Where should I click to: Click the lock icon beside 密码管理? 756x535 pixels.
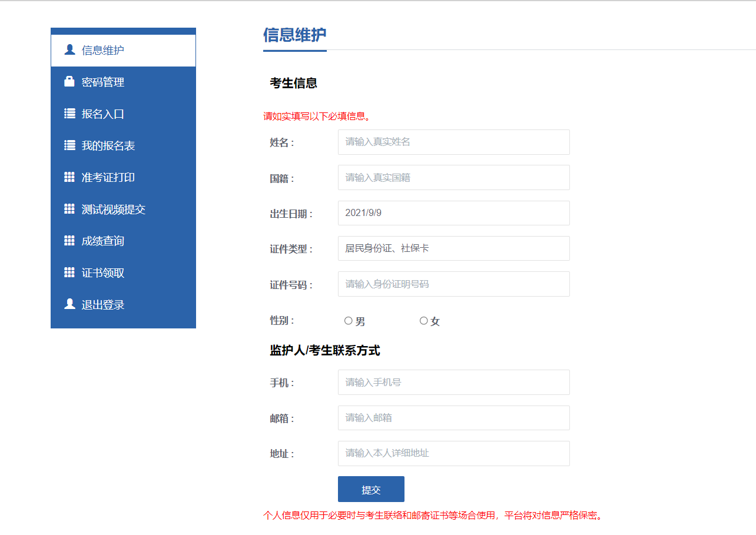(x=69, y=82)
